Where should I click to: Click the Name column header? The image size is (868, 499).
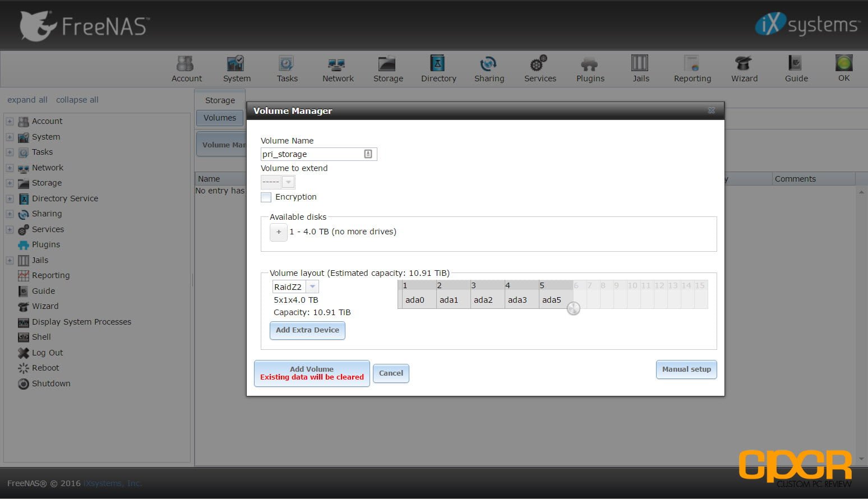[x=220, y=179]
